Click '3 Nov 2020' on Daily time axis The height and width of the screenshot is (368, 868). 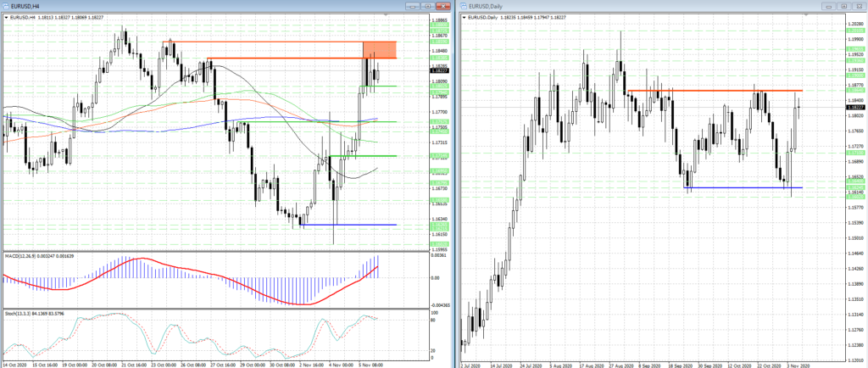tap(798, 365)
